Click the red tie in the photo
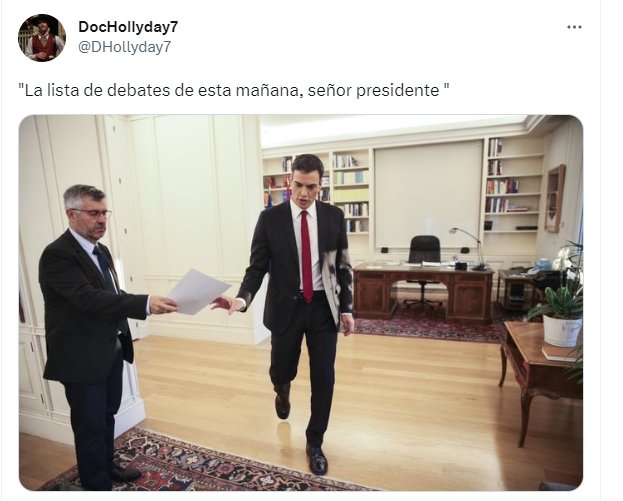This screenshot has height=501, width=623. tap(306, 256)
